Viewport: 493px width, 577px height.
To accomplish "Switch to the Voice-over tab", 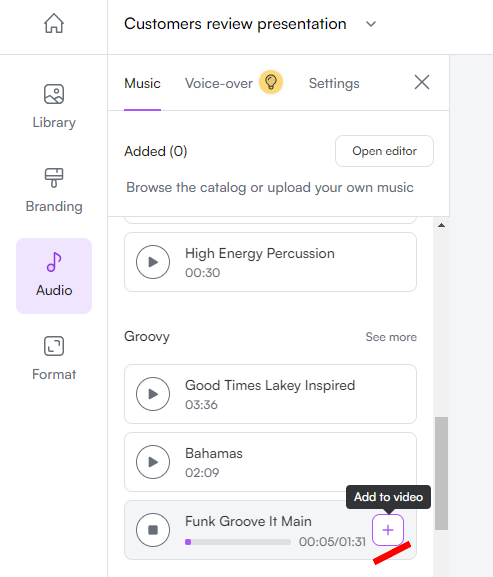I will point(219,84).
